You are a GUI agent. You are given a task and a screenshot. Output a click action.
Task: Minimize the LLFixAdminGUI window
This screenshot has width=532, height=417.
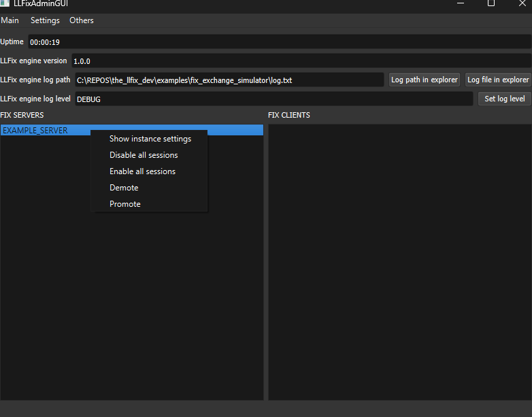(x=461, y=3)
